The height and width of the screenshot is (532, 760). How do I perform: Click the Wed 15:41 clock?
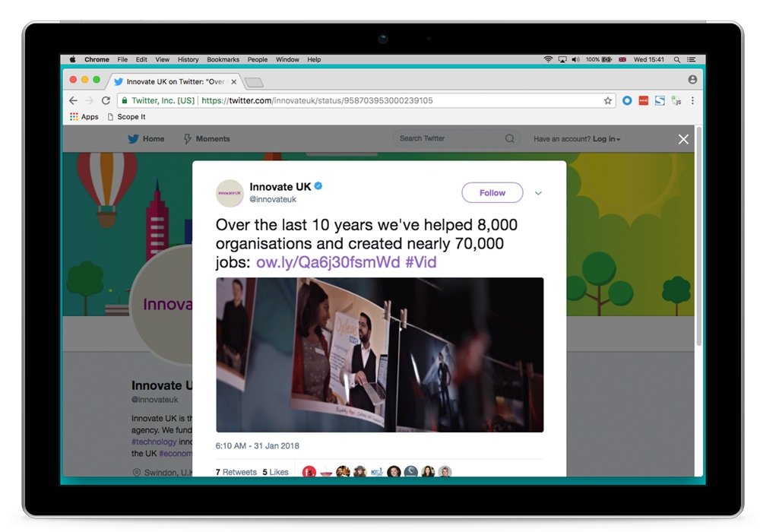pos(648,59)
